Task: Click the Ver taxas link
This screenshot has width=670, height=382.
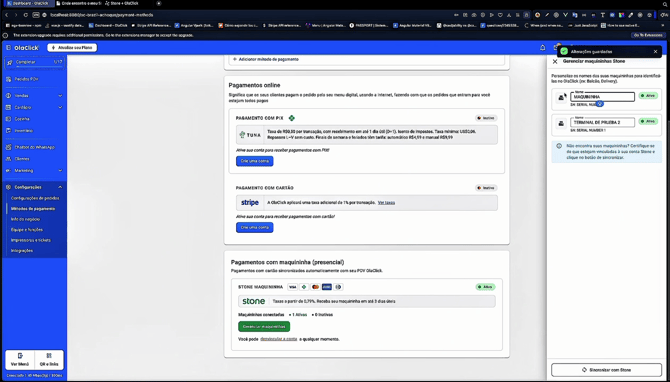Action: 386,203
